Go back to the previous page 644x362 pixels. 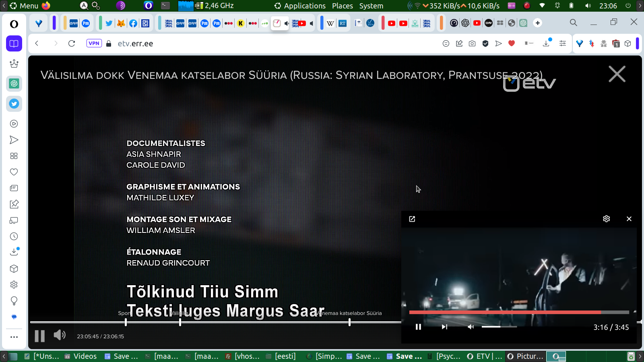click(x=37, y=43)
